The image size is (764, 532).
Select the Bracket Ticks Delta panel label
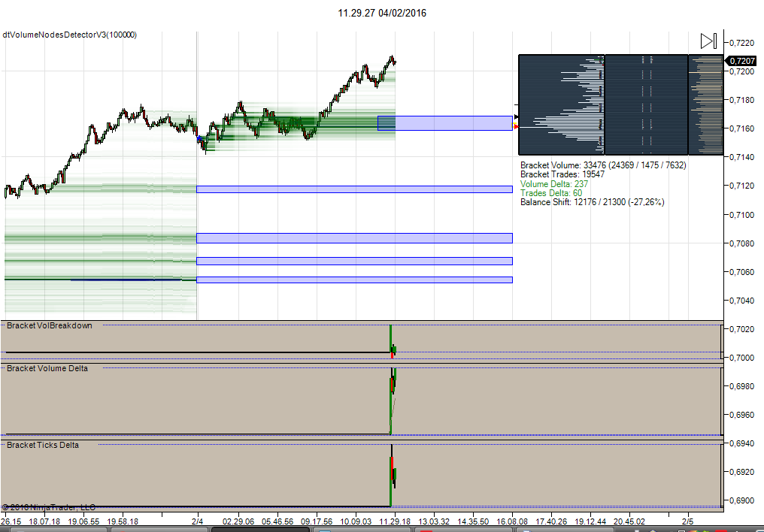click(x=42, y=445)
